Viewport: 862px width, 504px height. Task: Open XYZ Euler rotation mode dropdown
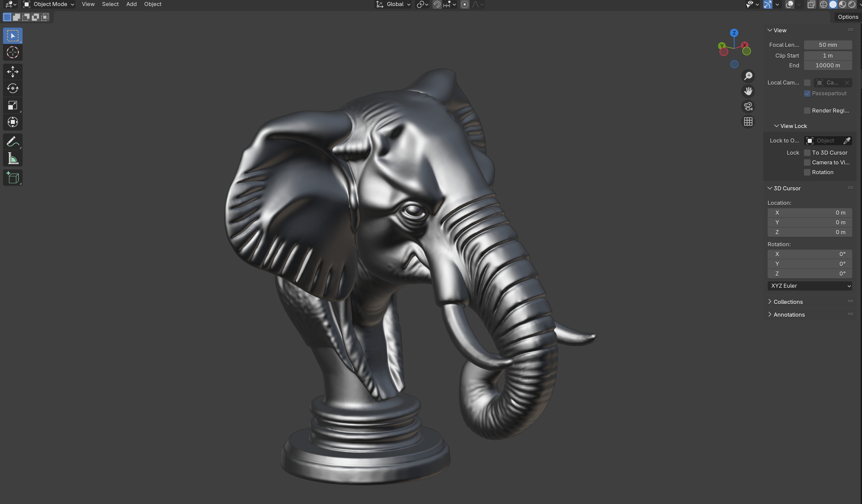tap(809, 286)
